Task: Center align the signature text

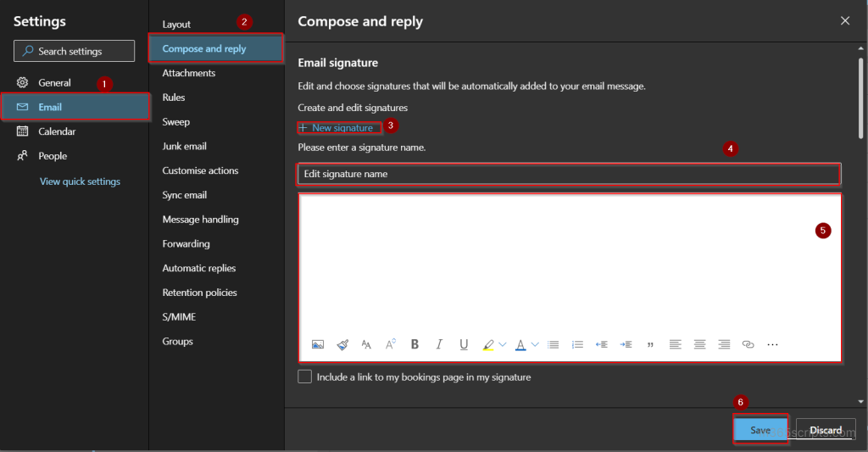Action: (699, 344)
